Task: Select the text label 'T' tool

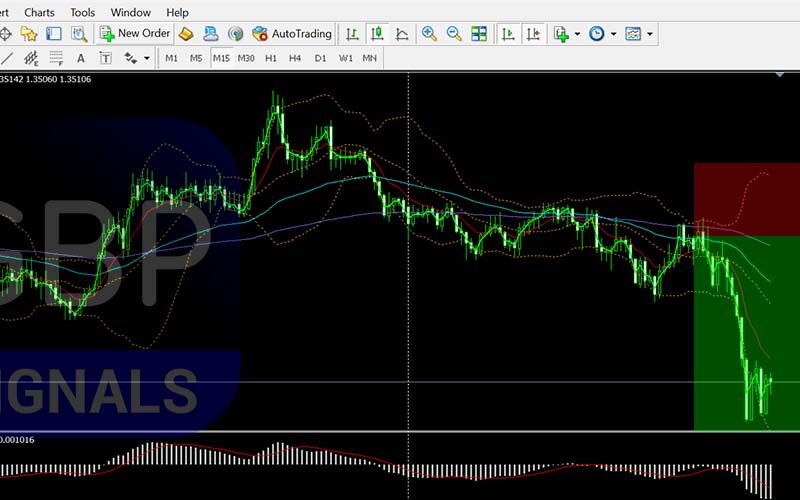Action: click(x=105, y=58)
